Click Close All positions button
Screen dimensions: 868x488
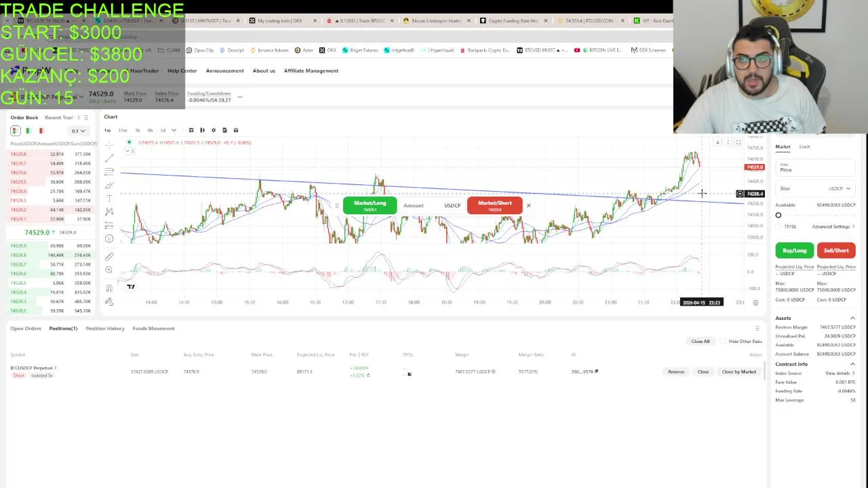[x=701, y=341]
